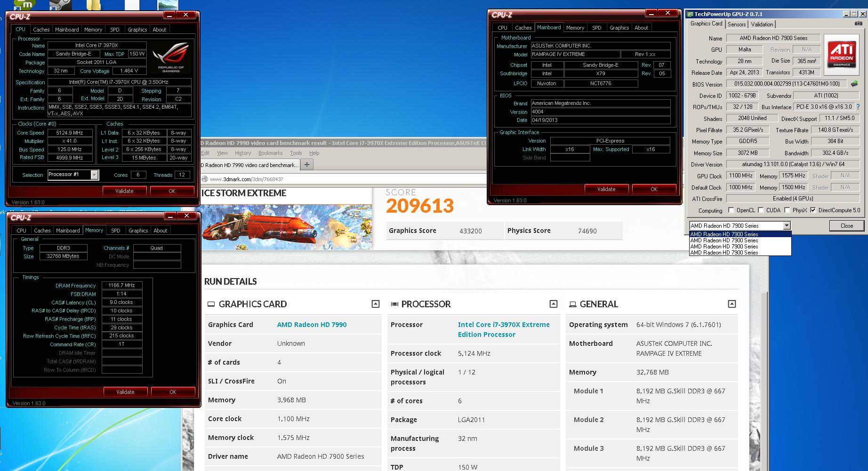
Task: Open About tab in the Mainboard tab window
Action: tap(642, 28)
